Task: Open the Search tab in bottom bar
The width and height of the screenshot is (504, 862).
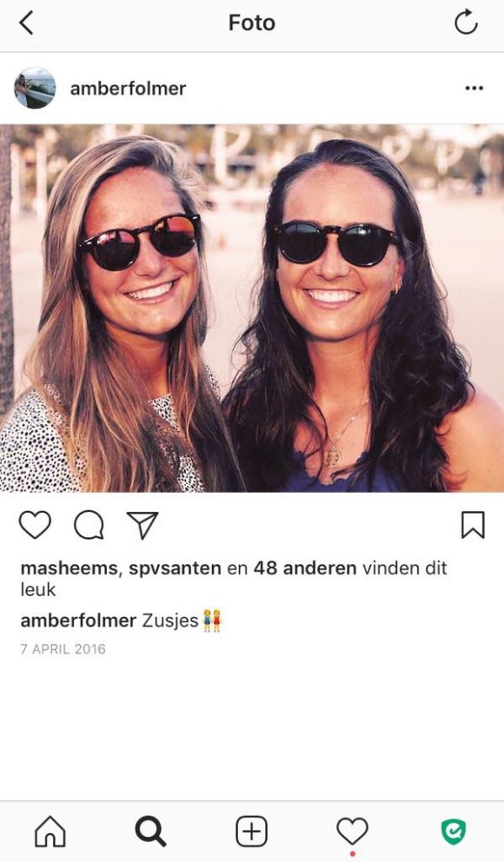Action: click(150, 831)
